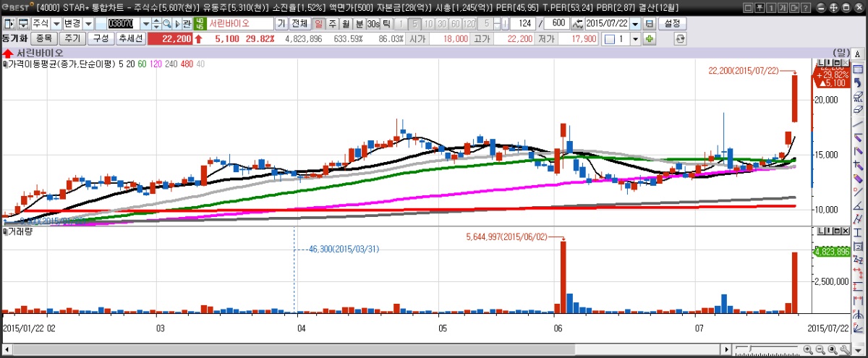The height and width of the screenshot is (358, 868).
Task: Switch chart to monthly '월' period
Action: point(345,24)
